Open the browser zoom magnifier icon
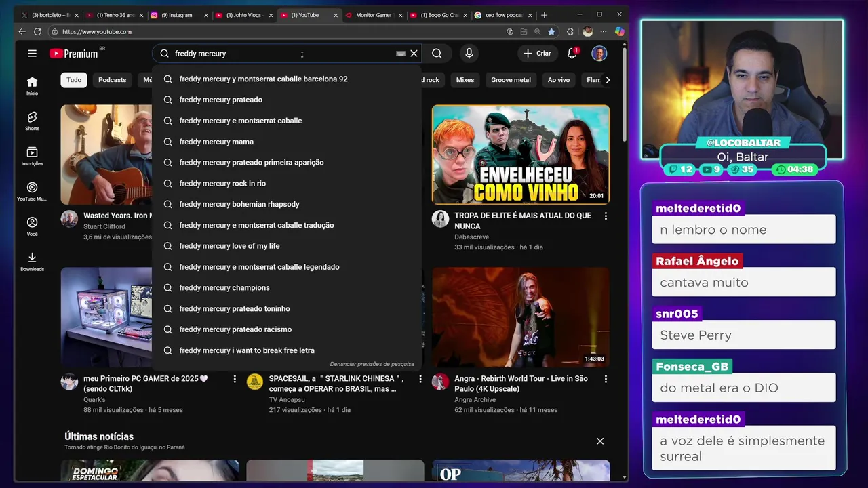The height and width of the screenshot is (488, 868). pyautogui.click(x=537, y=32)
